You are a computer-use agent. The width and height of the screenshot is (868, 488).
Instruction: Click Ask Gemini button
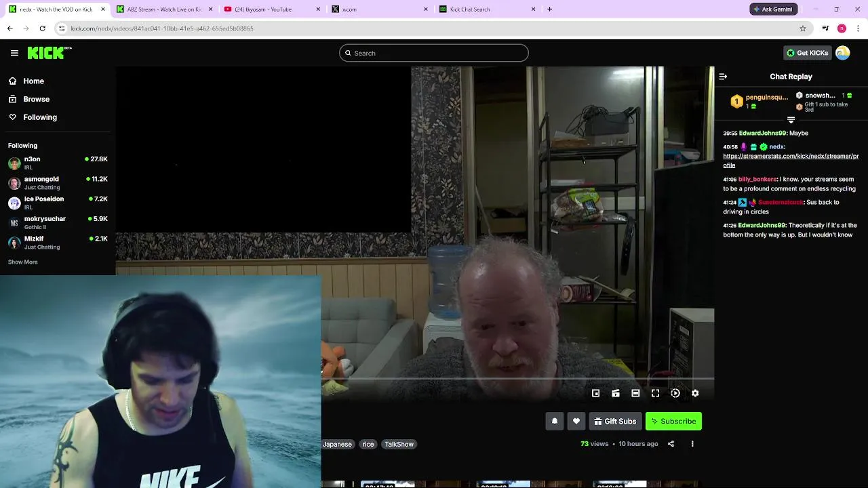[773, 9]
